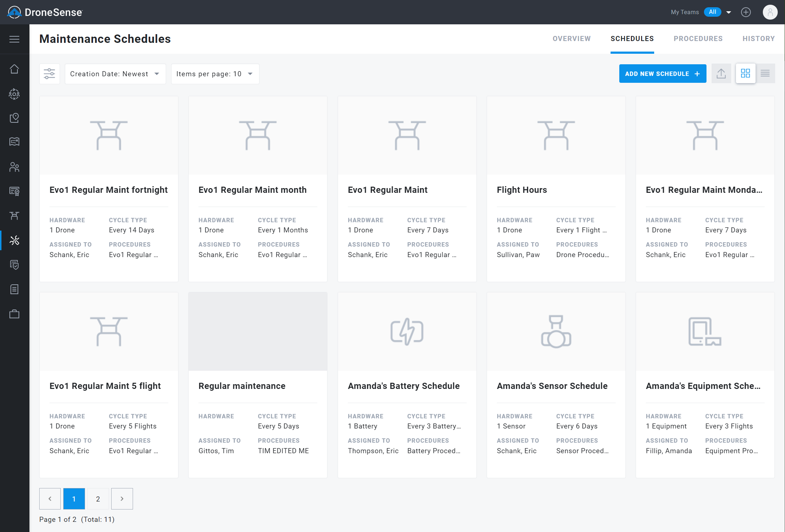Switch to list view

click(765, 73)
